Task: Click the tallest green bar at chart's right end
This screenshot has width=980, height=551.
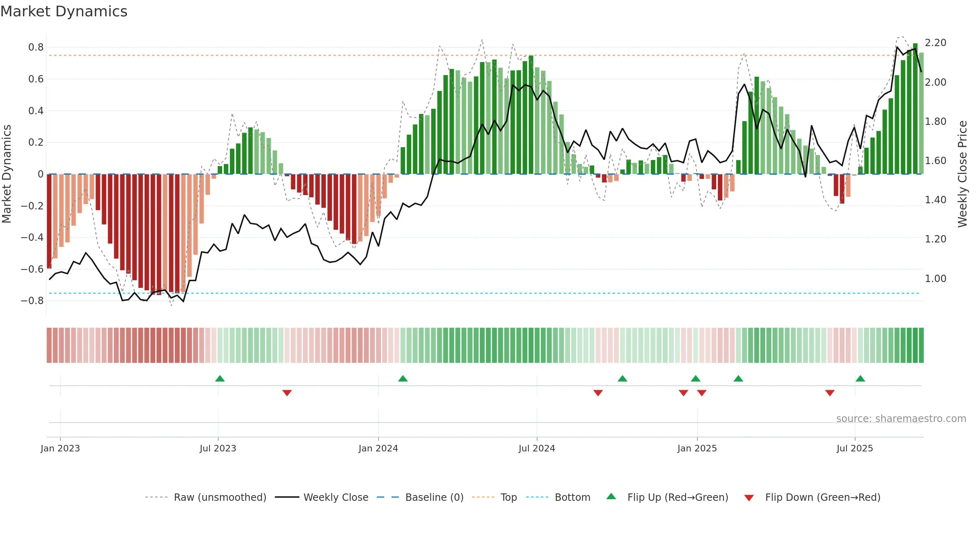Action: (915, 109)
